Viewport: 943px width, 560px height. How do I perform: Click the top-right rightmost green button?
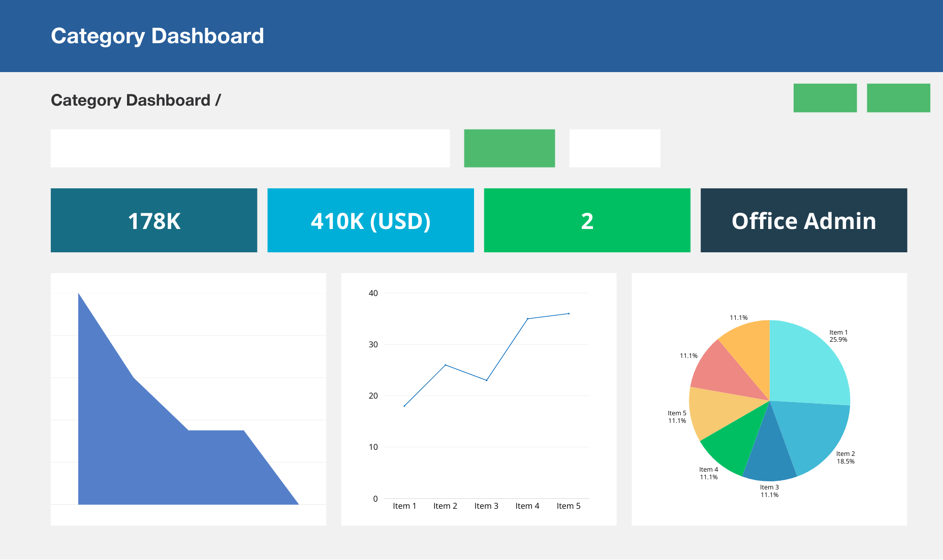(898, 98)
